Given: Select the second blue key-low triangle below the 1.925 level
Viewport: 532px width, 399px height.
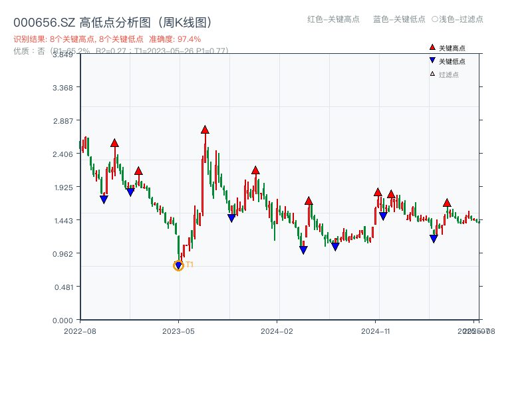Looking at the screenshot, I should [x=130, y=192].
